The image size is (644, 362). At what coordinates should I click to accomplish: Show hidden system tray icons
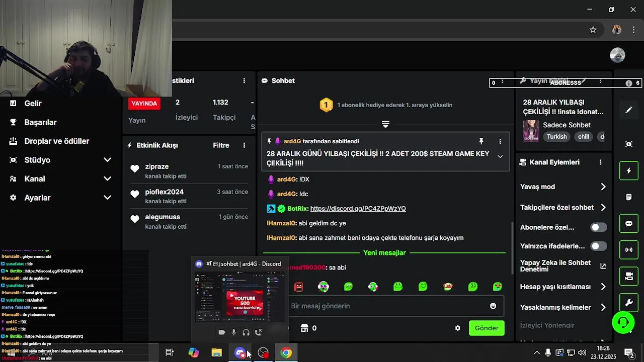click(536, 352)
